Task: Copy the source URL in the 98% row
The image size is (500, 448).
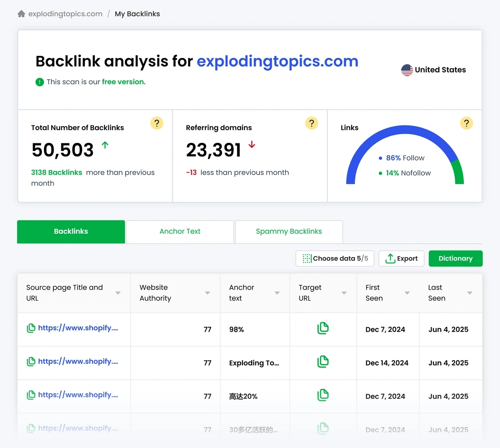Action: coord(31,328)
